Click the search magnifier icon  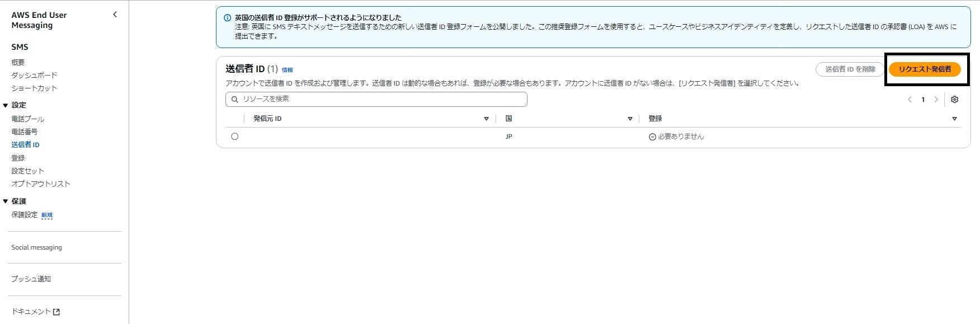pos(235,100)
